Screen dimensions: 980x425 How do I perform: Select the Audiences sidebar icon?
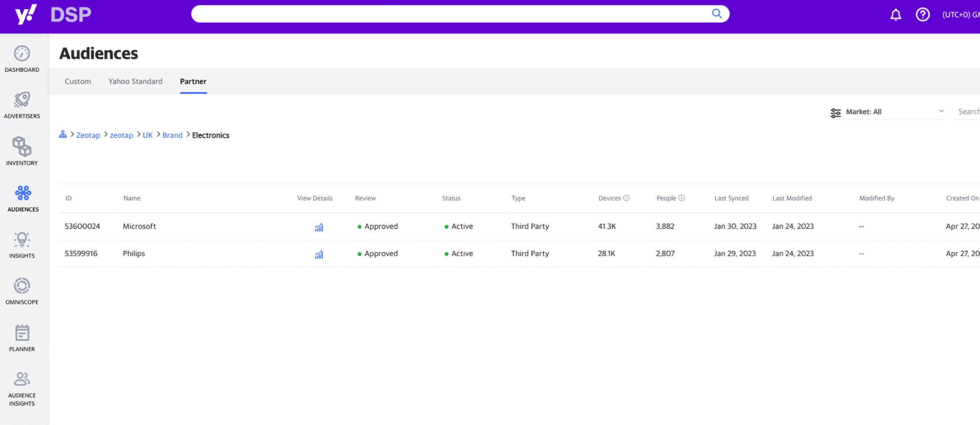(x=23, y=193)
